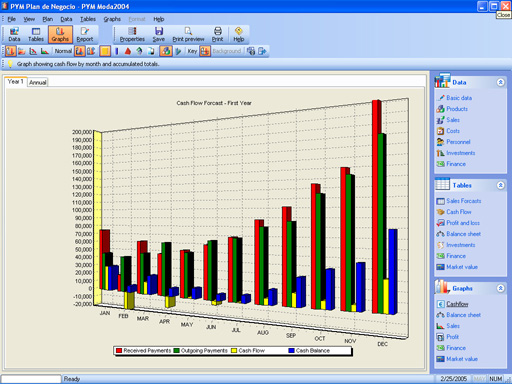Image resolution: width=512 pixels, height=384 pixels.
Task: Open Print preview from toolbar
Action: pos(188,35)
